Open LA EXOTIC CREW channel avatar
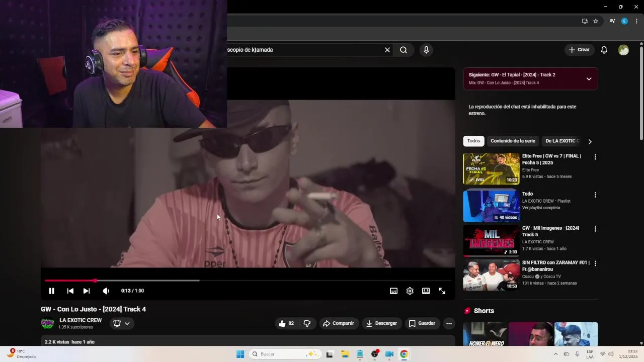This screenshot has height=362, width=644. pos(47,323)
